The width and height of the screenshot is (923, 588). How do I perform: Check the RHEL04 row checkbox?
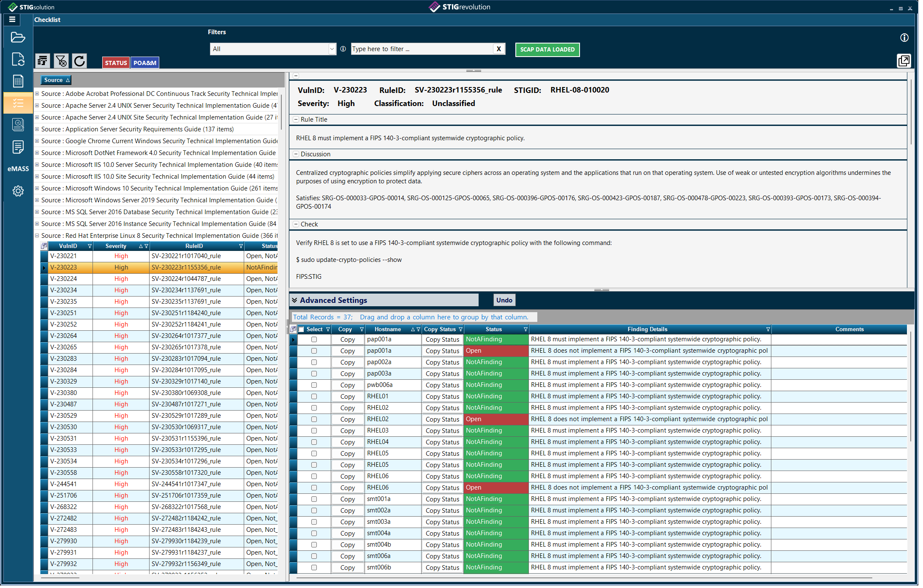pyautogui.click(x=314, y=442)
